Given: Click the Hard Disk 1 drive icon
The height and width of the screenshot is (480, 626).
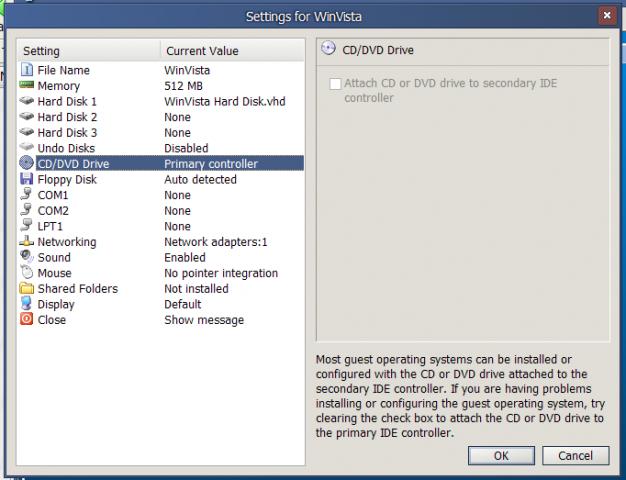Looking at the screenshot, I should [x=27, y=100].
